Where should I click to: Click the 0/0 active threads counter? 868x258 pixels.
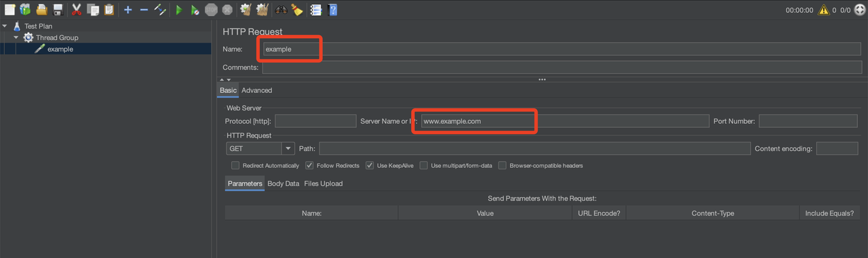click(846, 10)
